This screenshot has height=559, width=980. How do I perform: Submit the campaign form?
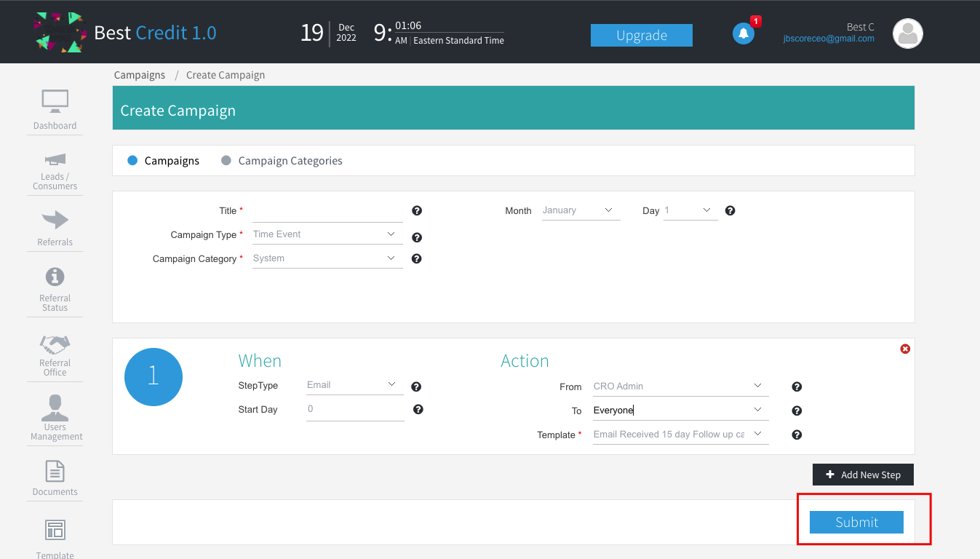[856, 522]
